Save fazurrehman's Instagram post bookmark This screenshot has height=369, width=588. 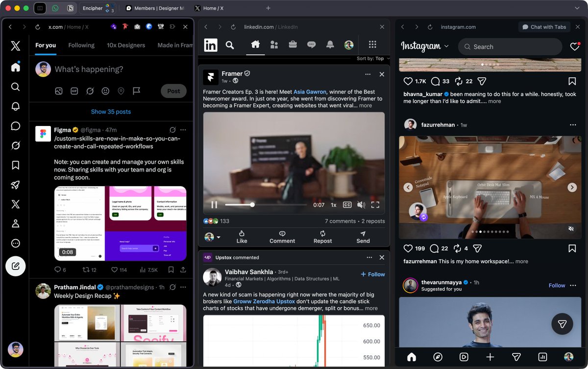click(x=572, y=248)
